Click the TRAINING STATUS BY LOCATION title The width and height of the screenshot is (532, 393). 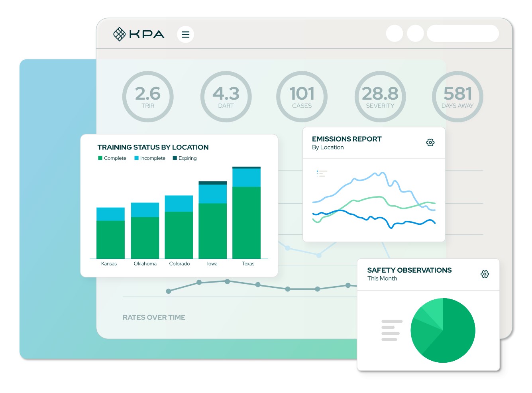point(153,147)
